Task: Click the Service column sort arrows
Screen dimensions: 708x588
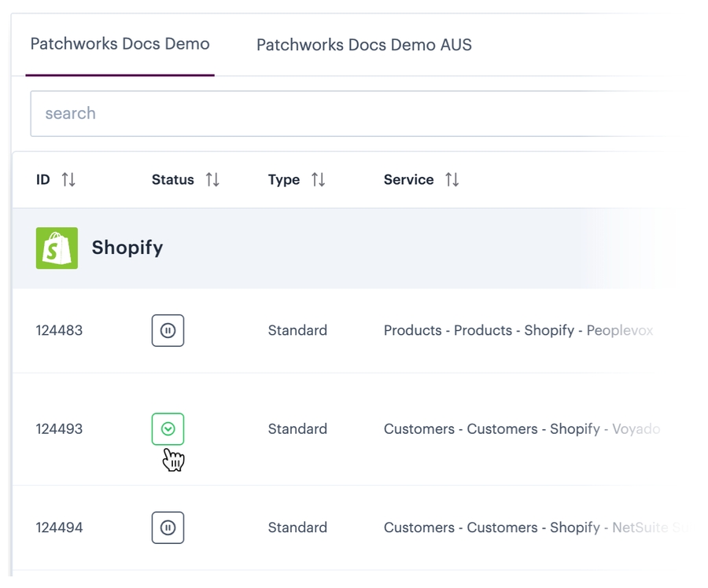Action: point(452,180)
